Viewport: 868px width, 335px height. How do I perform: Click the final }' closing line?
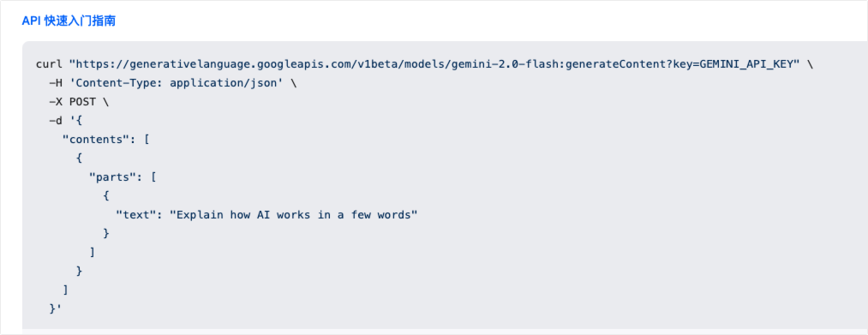[x=56, y=309]
